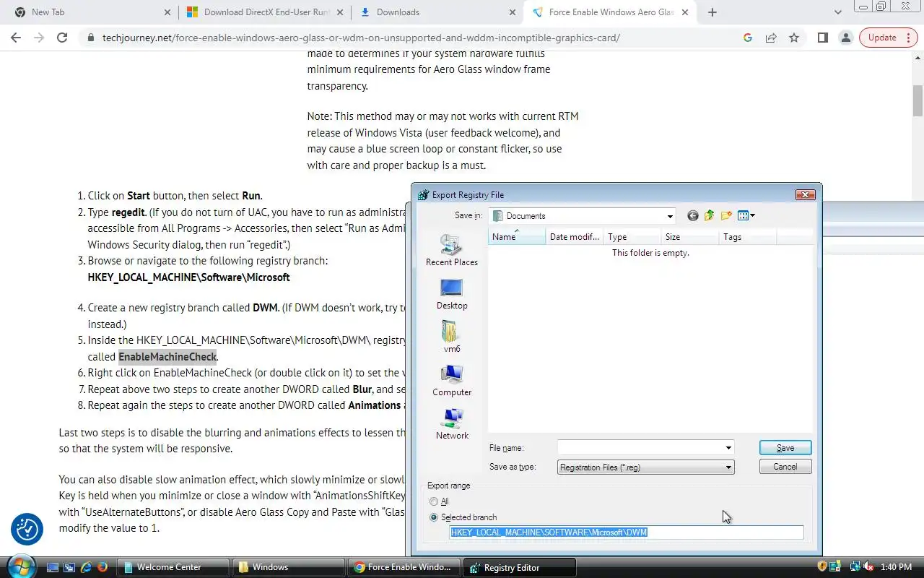Select Desktop in the places sidebar
Screen dimensions: 924x578
[452, 294]
